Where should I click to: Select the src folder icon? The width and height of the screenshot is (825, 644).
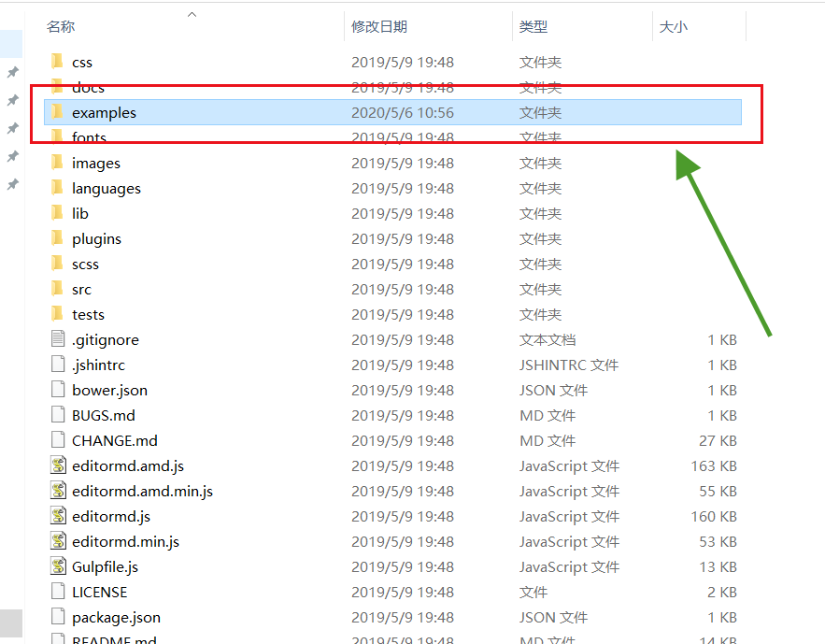(x=57, y=289)
